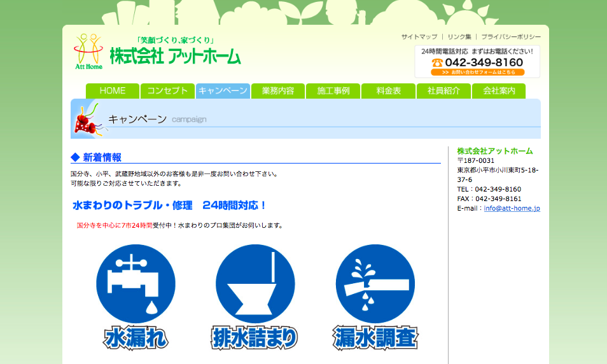This screenshot has width=607, height=364.
Task: Open the サイトマップ link
Action: click(419, 37)
